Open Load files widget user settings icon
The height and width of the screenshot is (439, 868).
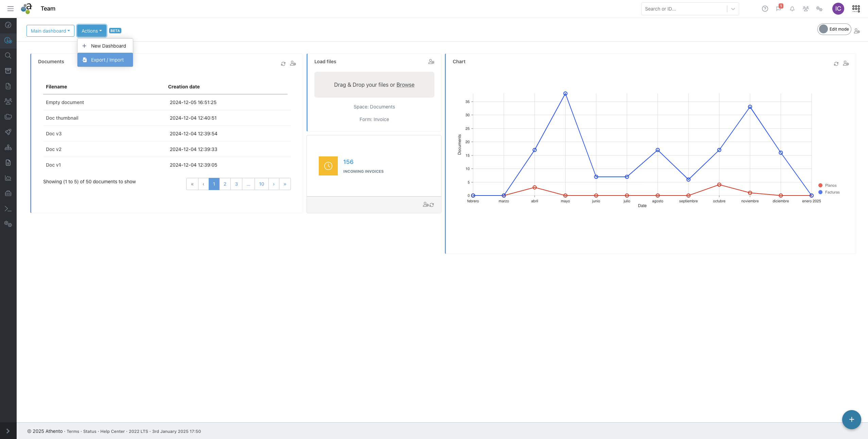[431, 62]
